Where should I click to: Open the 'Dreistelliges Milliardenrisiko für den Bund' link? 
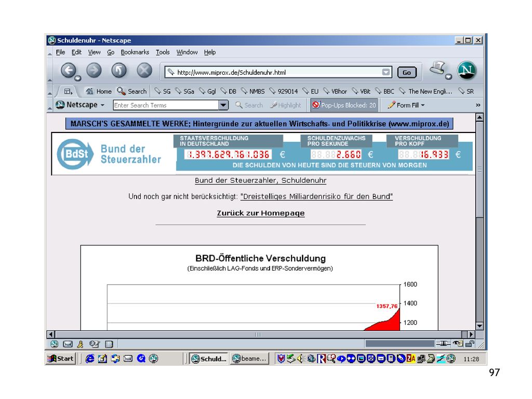[316, 196]
